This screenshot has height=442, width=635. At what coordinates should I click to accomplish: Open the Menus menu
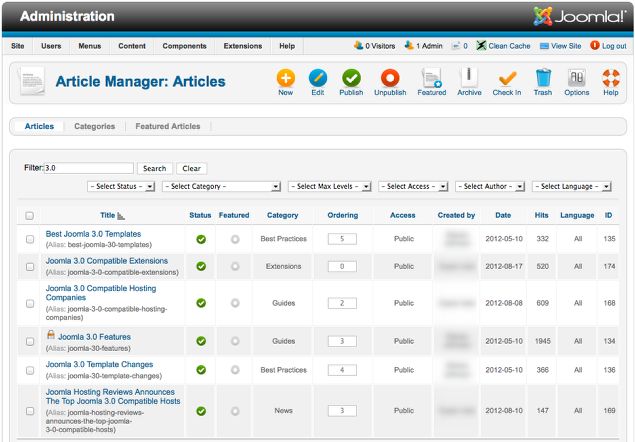pos(89,46)
